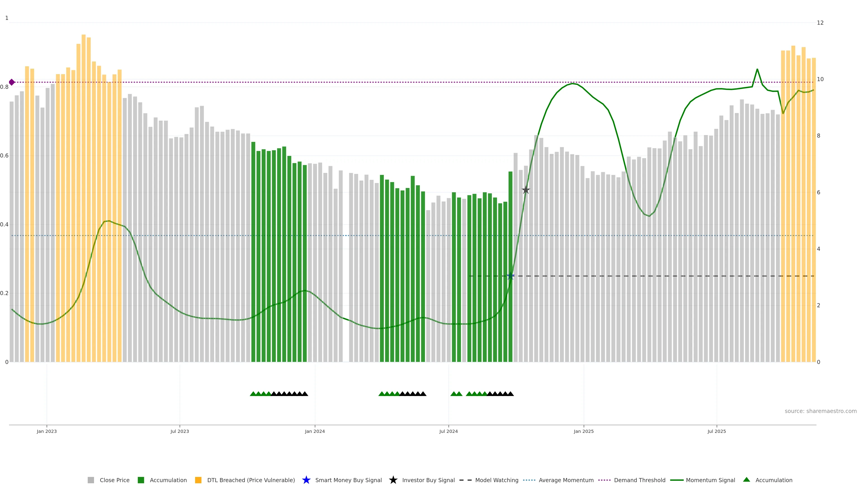
Task: Click the green Accumulation legend square
Action: click(x=141, y=480)
